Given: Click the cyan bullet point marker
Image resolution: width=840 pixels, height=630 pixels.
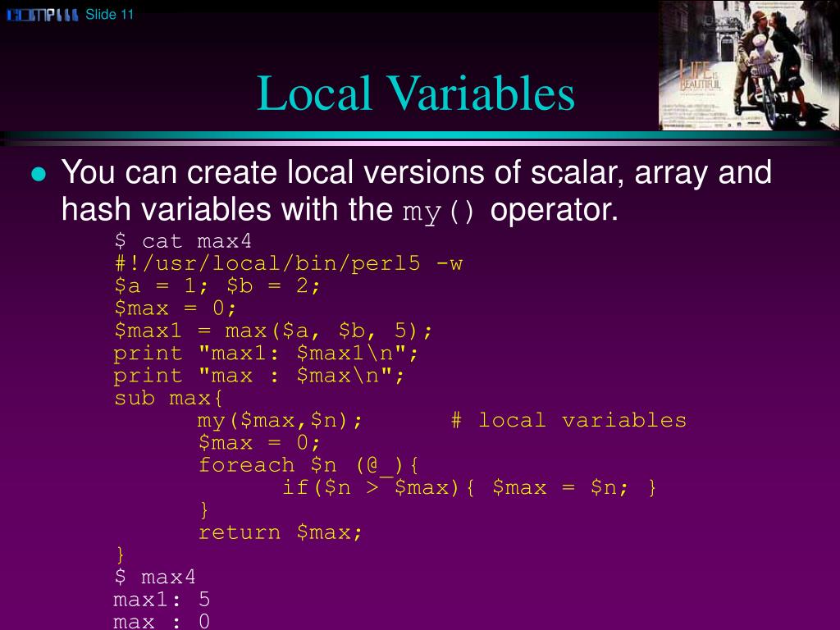Looking at the screenshot, I should (x=39, y=174).
